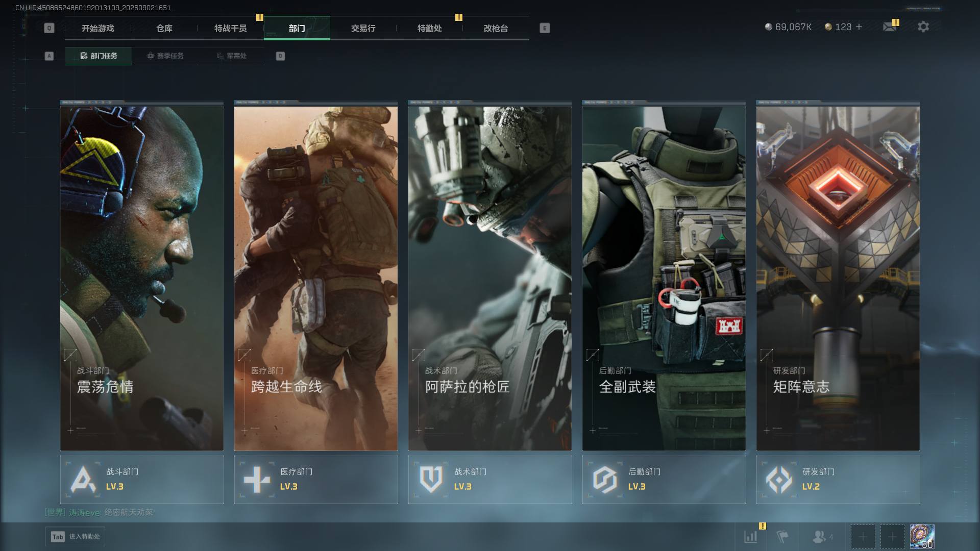The height and width of the screenshot is (551, 980).
Task: Click the 矩阵意志 card corner marker icon
Action: (767, 355)
